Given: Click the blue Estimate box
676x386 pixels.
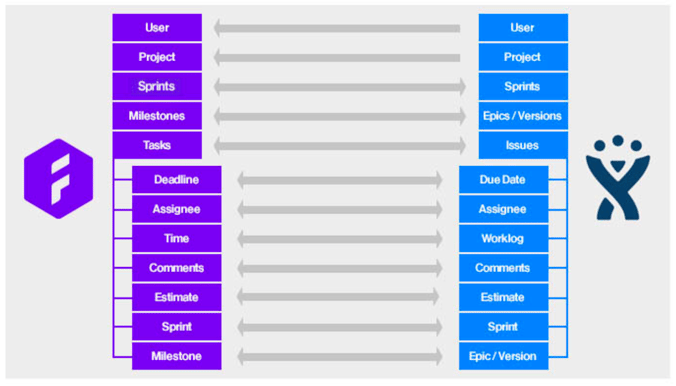Looking at the screenshot, I should (504, 297).
